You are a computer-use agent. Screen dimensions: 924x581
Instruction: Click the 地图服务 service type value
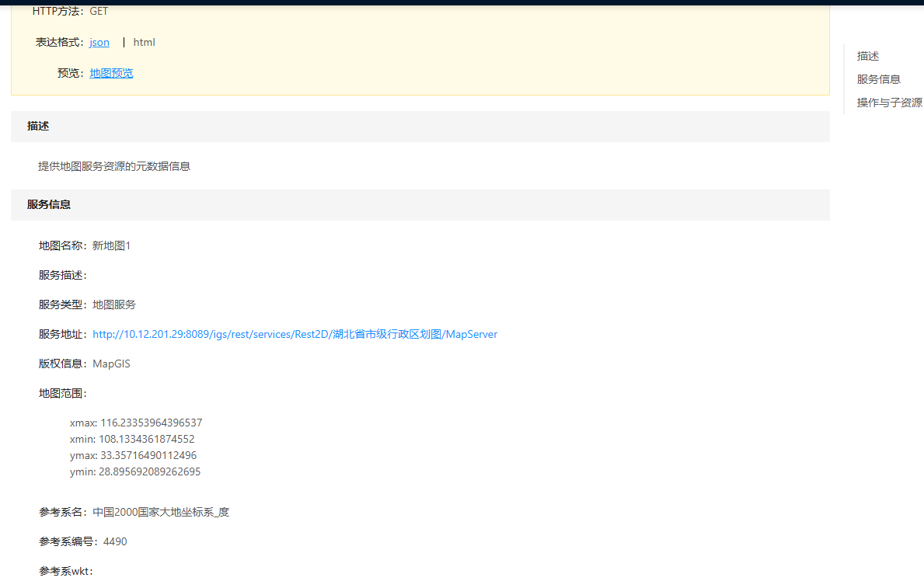click(114, 304)
